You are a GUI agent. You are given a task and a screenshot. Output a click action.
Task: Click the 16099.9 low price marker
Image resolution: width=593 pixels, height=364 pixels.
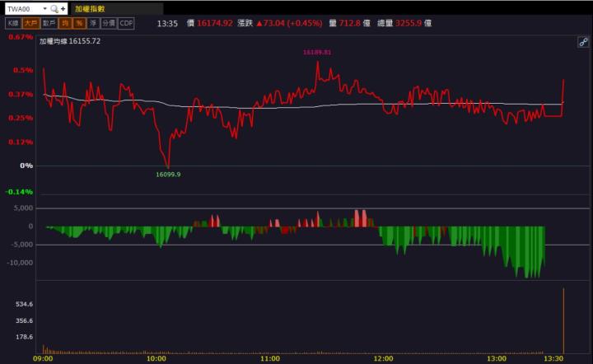[168, 175]
